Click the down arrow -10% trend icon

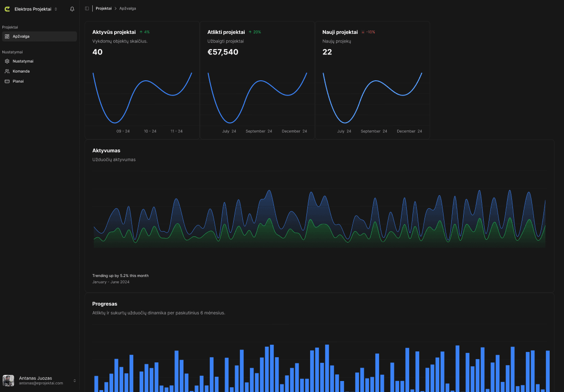(x=363, y=32)
